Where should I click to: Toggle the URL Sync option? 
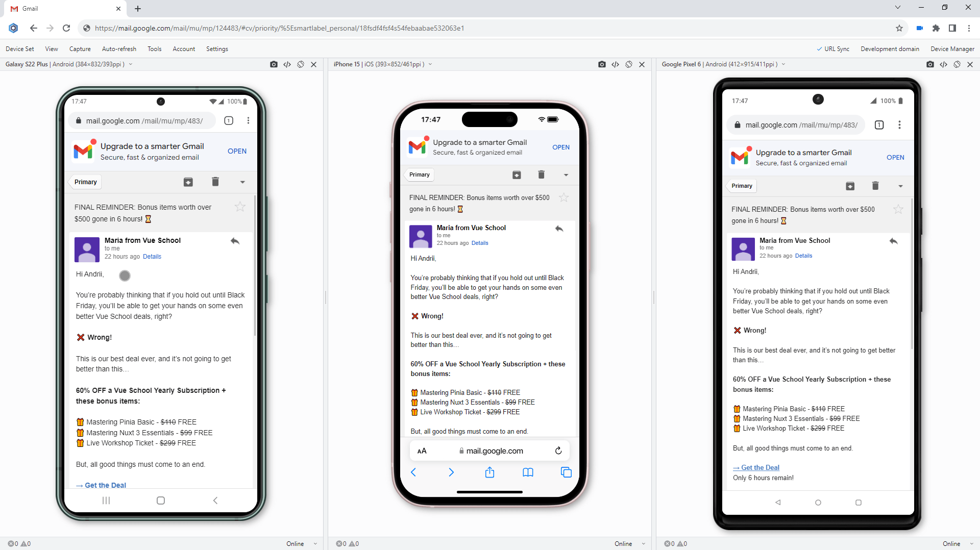coord(833,49)
